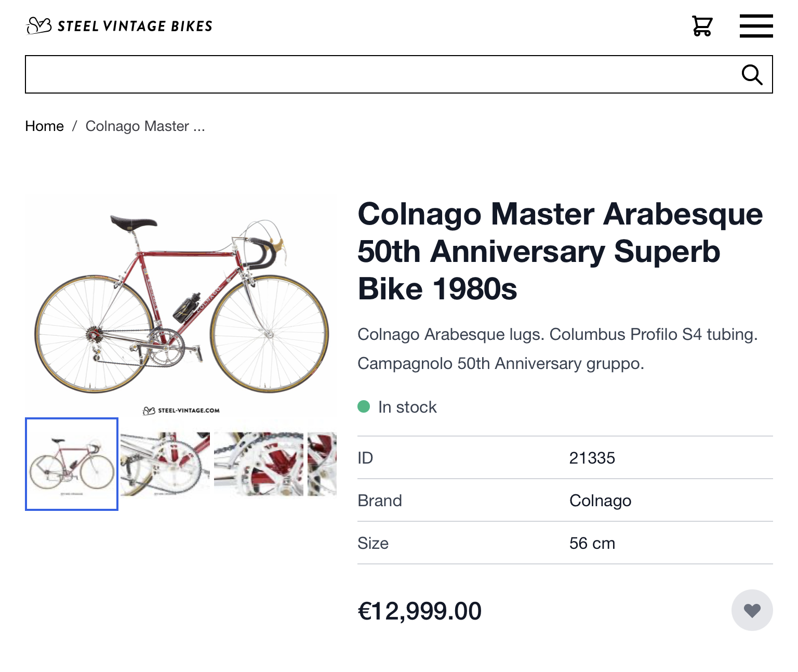Click the main red Colnago bike image
Screen dimensions: 798x672
point(181,307)
